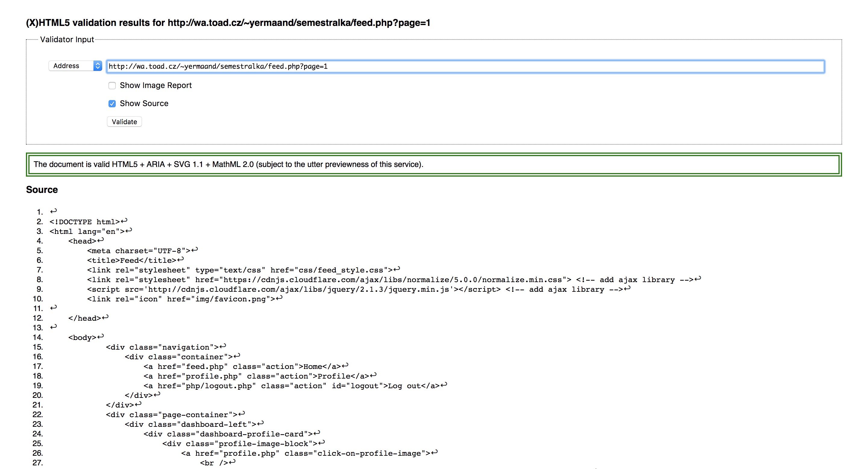Click the Validate button
The image size is (868, 469).
pos(124,122)
